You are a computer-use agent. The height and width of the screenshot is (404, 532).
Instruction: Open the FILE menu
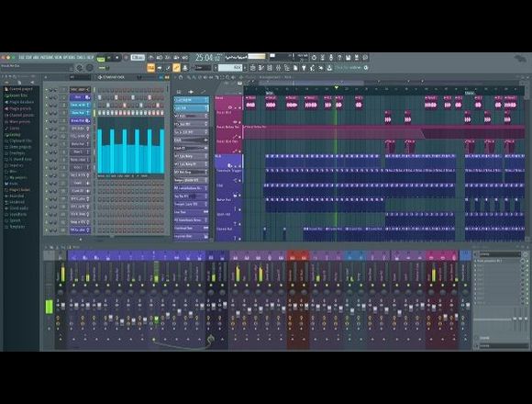pyautogui.click(x=21, y=57)
